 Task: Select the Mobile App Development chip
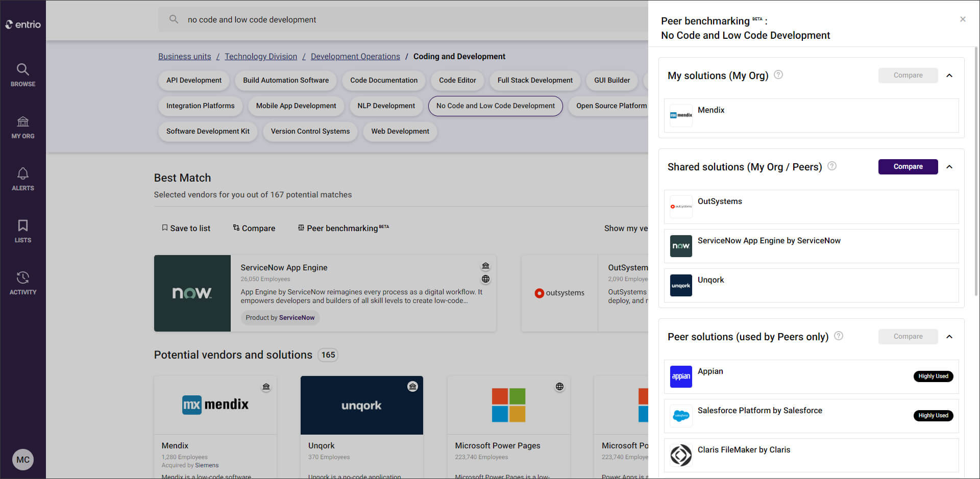coord(296,106)
